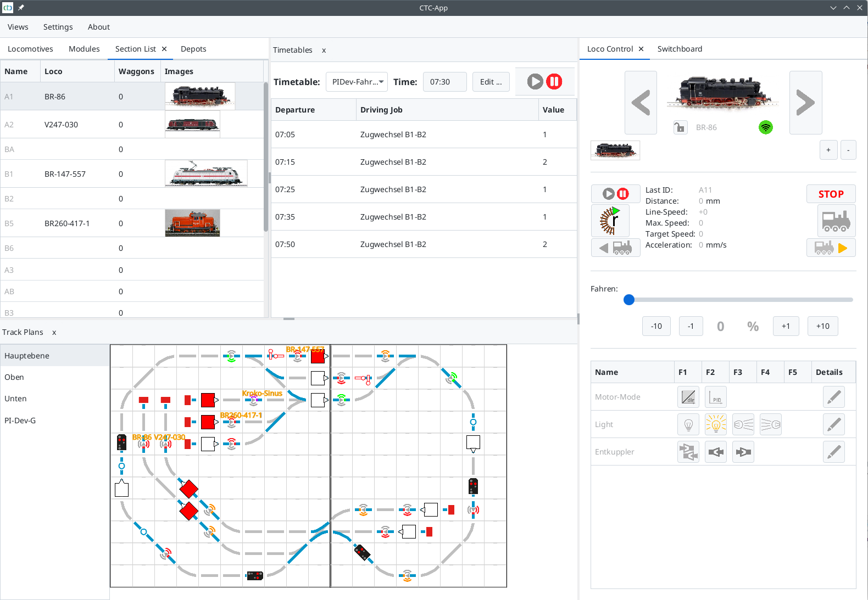Image resolution: width=868 pixels, height=600 pixels.
Task: Toggle the Light F1 bulb off icon
Action: [688, 424]
